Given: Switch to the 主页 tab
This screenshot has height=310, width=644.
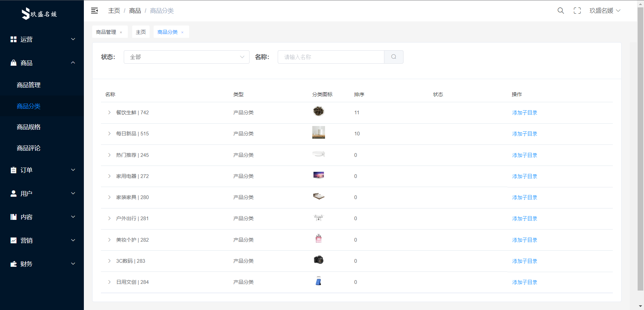Looking at the screenshot, I should tap(141, 32).
